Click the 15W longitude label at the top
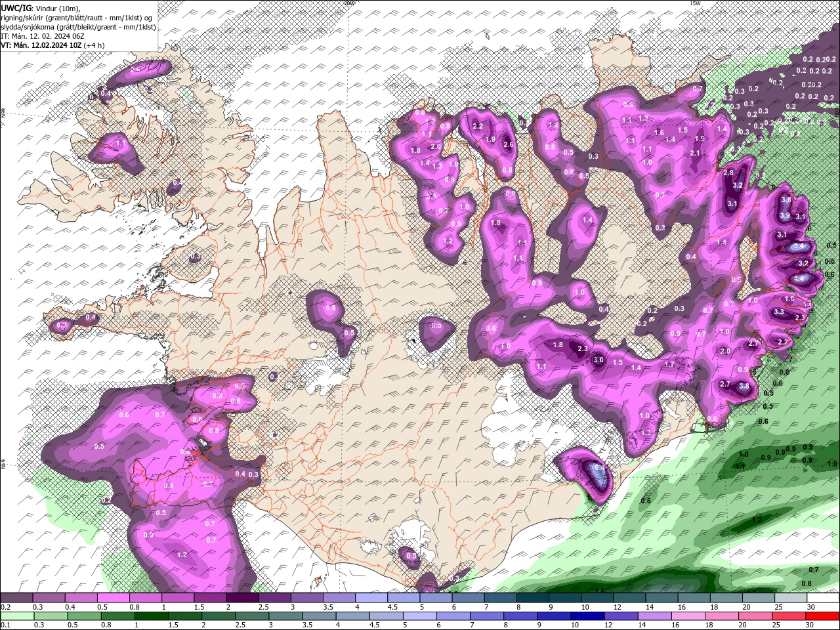 [x=695, y=3]
